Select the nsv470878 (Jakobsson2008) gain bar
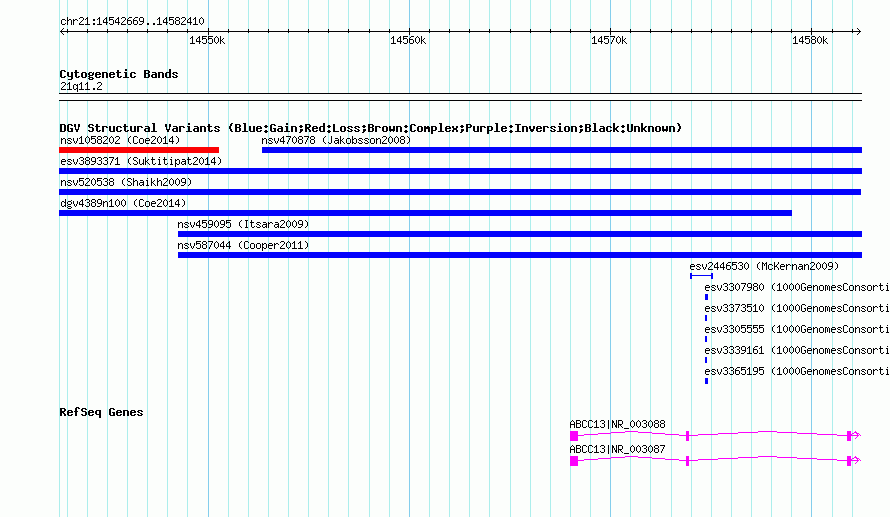Image resolution: width=890 pixels, height=517 pixels. click(x=562, y=150)
